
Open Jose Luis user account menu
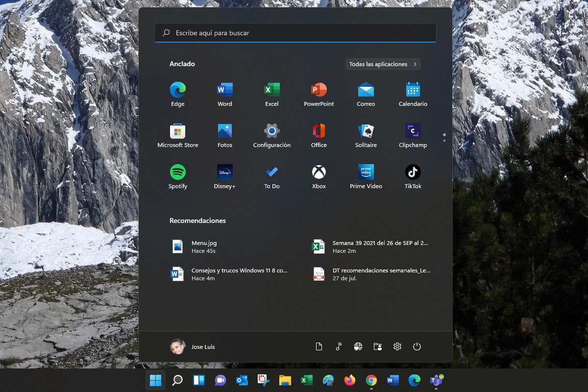click(193, 347)
